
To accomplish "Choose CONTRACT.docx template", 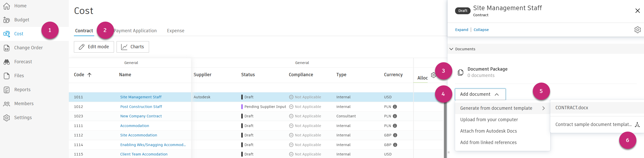I will (572, 108).
